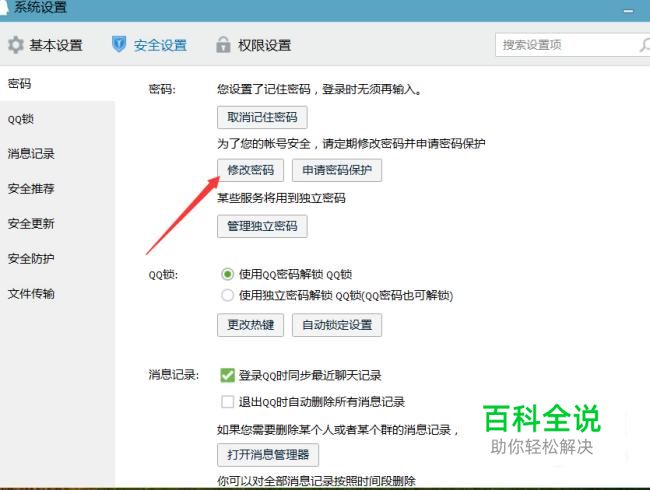
Task: Switch to the 安全设置 tab
Action: 150,45
